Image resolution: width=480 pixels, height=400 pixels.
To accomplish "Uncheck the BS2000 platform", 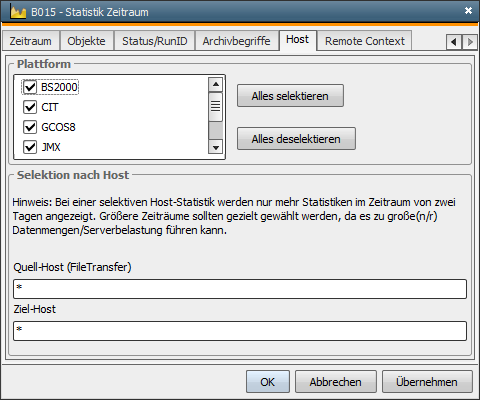I will click(x=30, y=87).
